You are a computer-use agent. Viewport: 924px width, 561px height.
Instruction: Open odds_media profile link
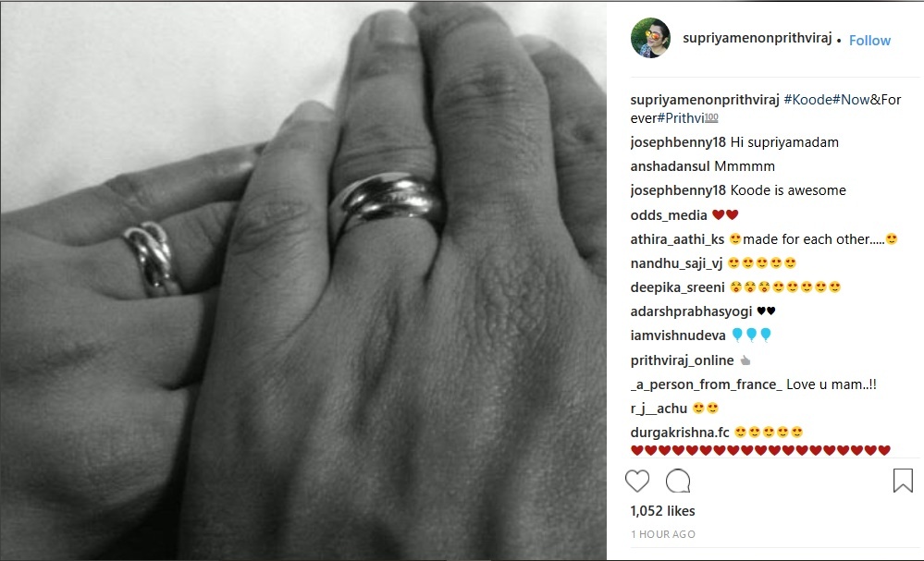click(668, 215)
